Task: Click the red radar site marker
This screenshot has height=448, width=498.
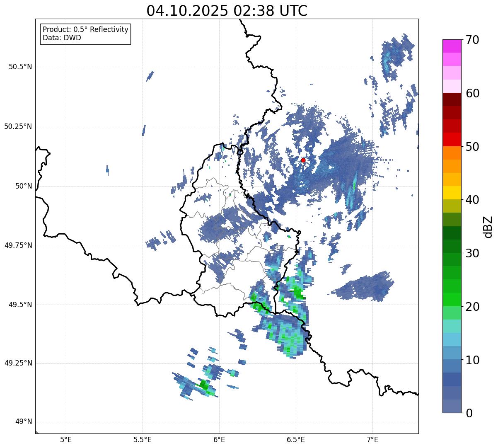Action: tap(303, 160)
